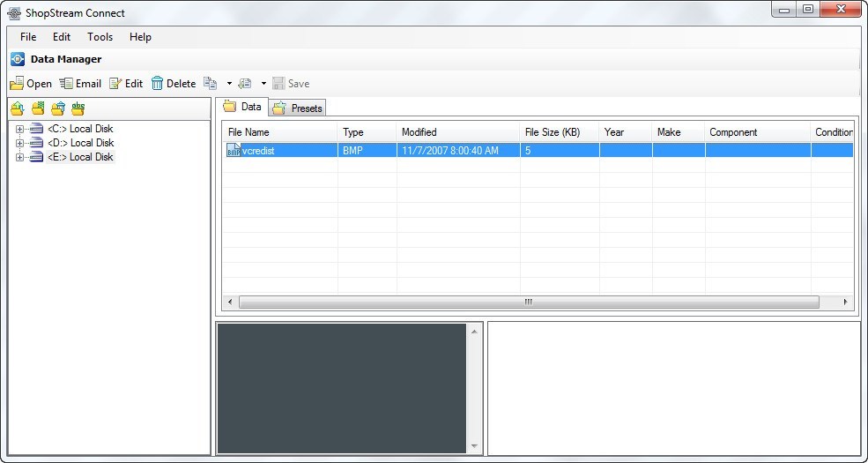Click the Email toolbar button

tap(80, 84)
